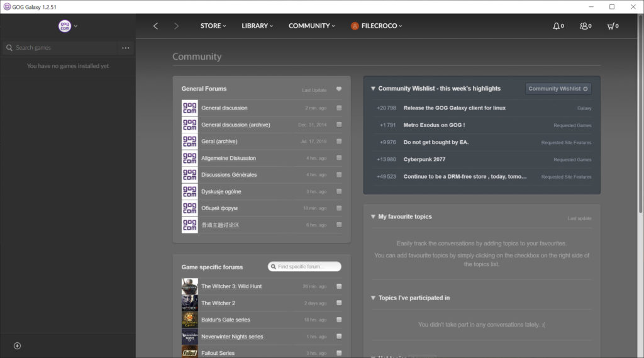Click the GOG logo beside Allgemeine Diskussion

(x=189, y=158)
